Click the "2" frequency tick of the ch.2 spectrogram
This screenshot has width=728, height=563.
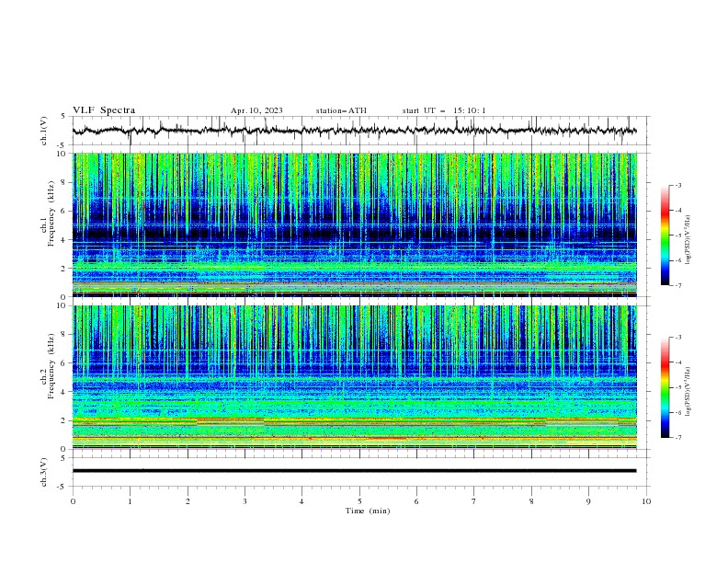[x=64, y=420]
